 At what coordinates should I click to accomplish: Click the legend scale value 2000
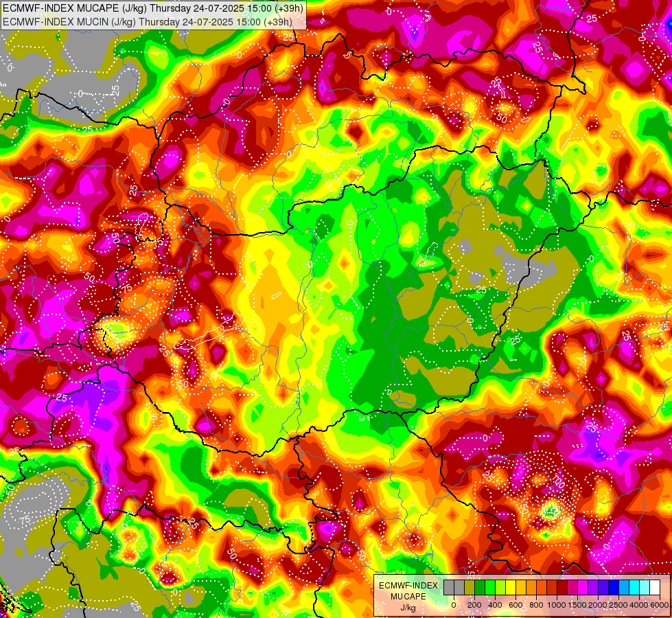[598, 605]
